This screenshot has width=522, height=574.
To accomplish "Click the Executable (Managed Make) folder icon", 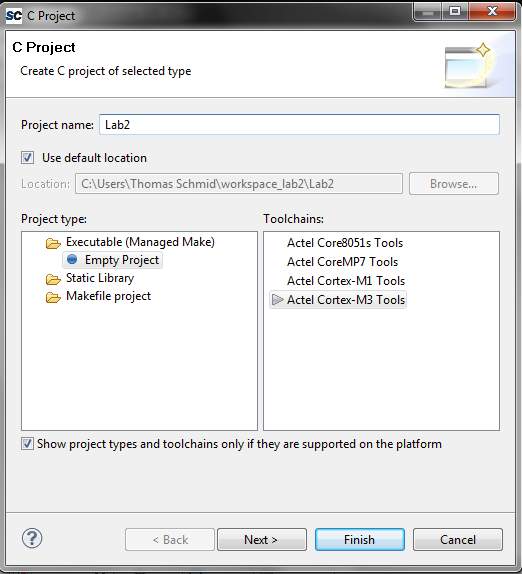I will coord(53,243).
